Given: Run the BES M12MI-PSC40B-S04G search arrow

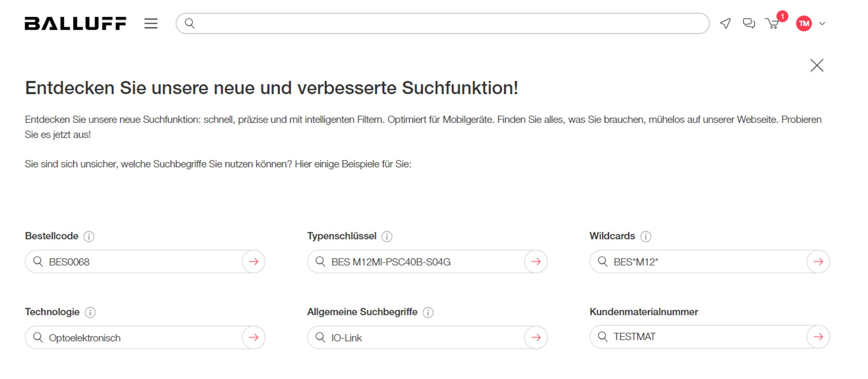Looking at the screenshot, I should (536, 262).
